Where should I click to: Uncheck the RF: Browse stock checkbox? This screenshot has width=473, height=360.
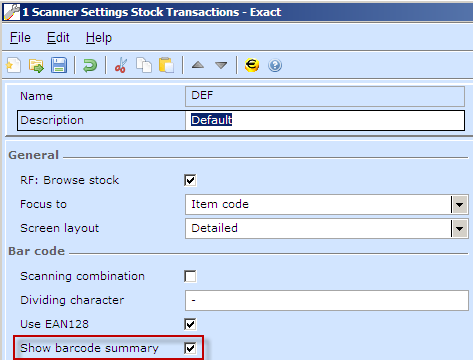coord(190,180)
